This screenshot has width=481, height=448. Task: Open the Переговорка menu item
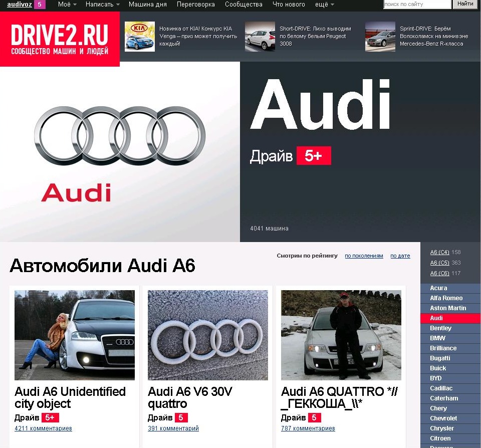[196, 5]
